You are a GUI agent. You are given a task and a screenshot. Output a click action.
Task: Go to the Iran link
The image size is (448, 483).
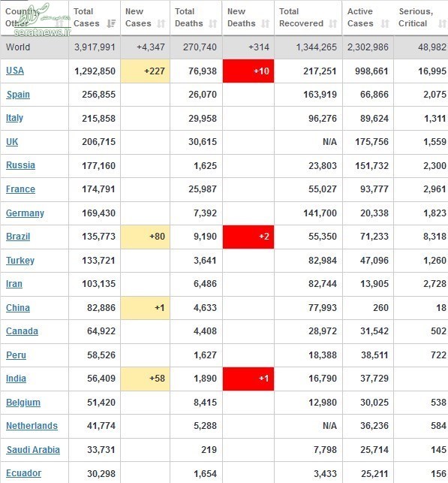pyautogui.click(x=14, y=284)
